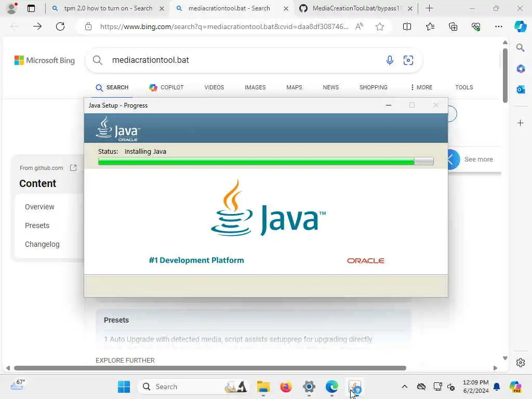Click the page vertical scrollbar thumb

pyautogui.click(x=505, y=75)
